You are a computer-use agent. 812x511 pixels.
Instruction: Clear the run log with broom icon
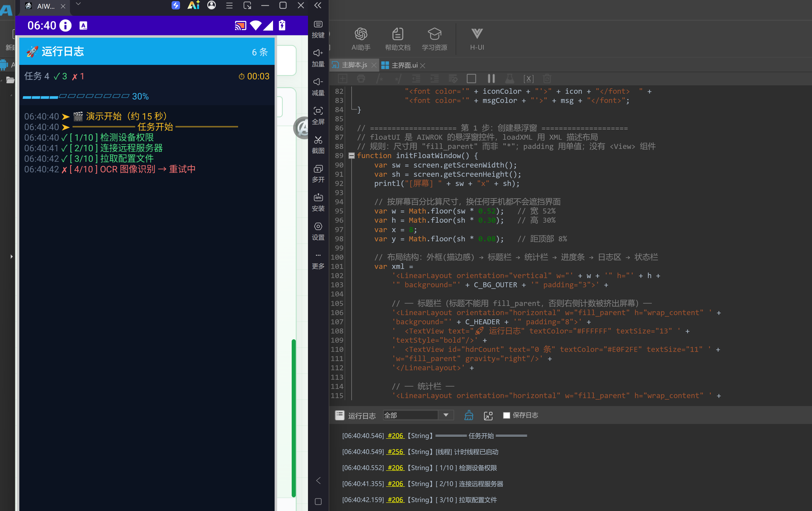pos(469,415)
